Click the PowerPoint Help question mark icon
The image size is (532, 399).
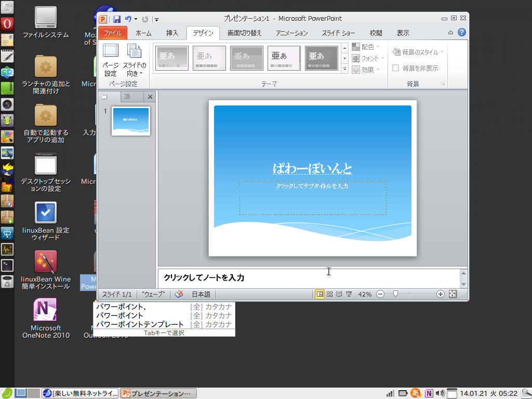click(x=462, y=33)
